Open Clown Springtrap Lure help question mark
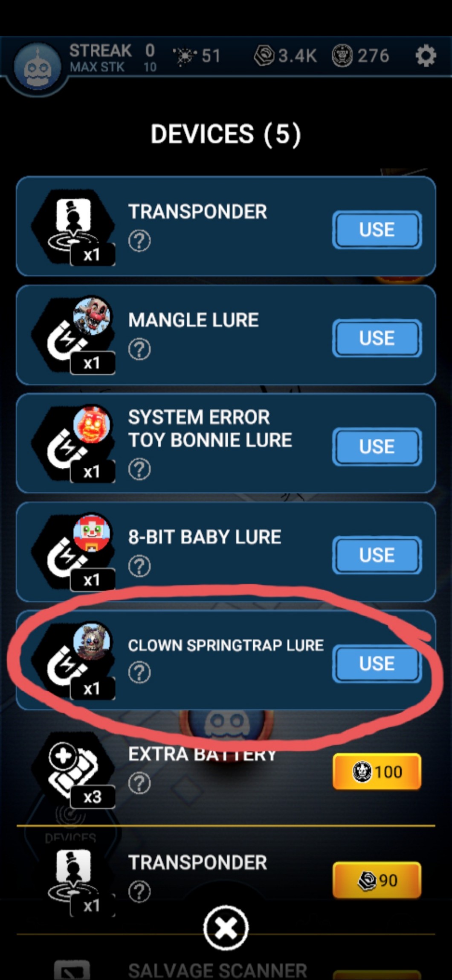452x980 pixels. [139, 673]
